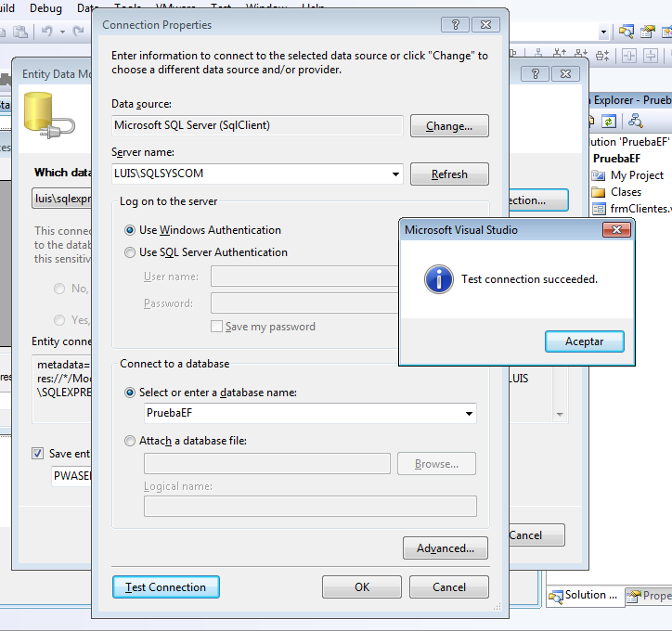Click the Connection Properties resize grip
Screen dimensions: 672x631
498,606
